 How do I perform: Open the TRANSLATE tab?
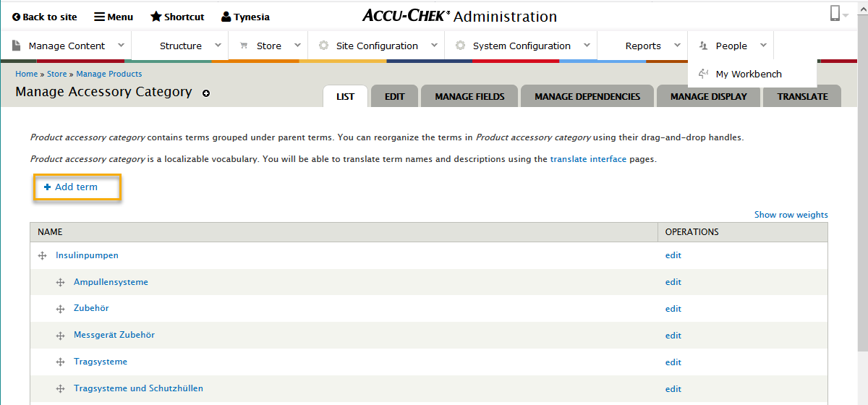803,96
